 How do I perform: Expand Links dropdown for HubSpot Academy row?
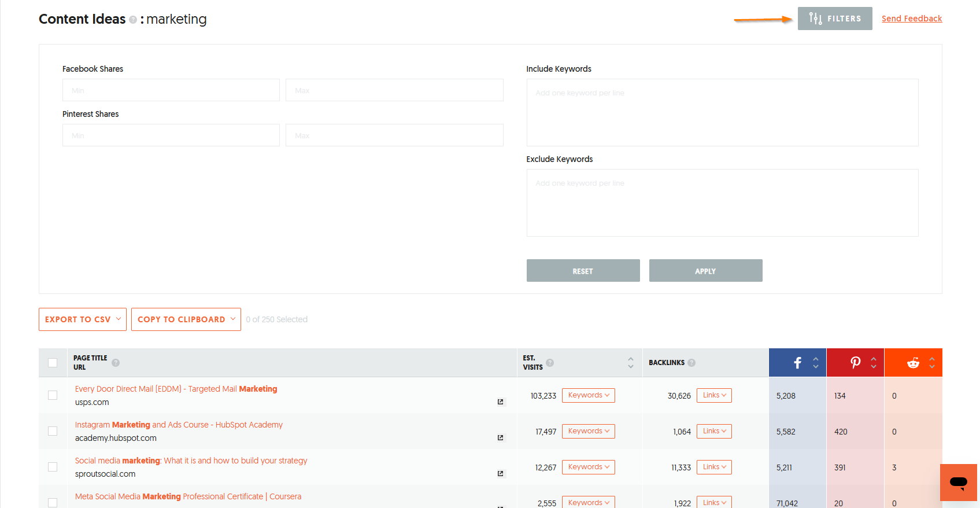point(715,431)
